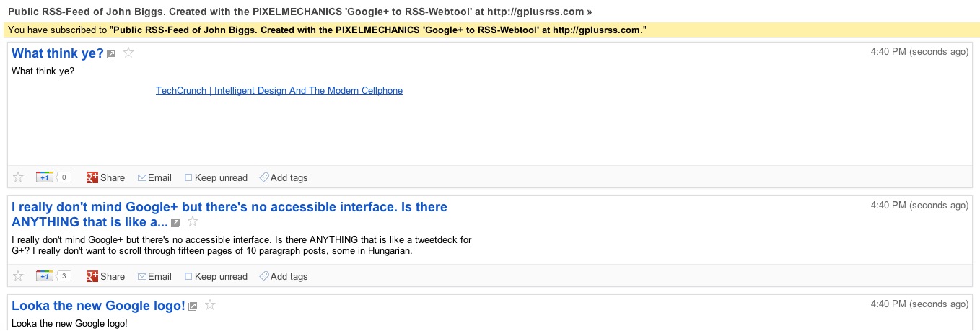980x331 pixels.
Task: Add tags to the Google+ interface post
Action: [284, 276]
